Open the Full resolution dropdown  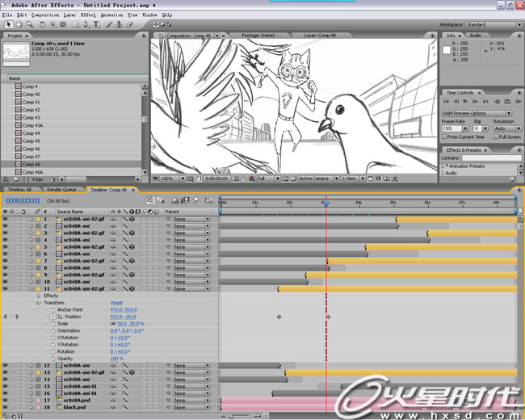tap(268, 178)
